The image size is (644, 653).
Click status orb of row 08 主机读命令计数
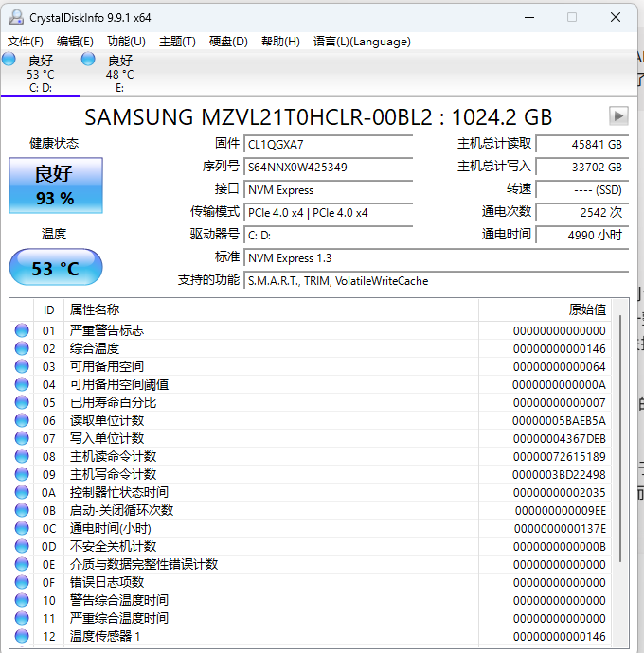(x=22, y=456)
